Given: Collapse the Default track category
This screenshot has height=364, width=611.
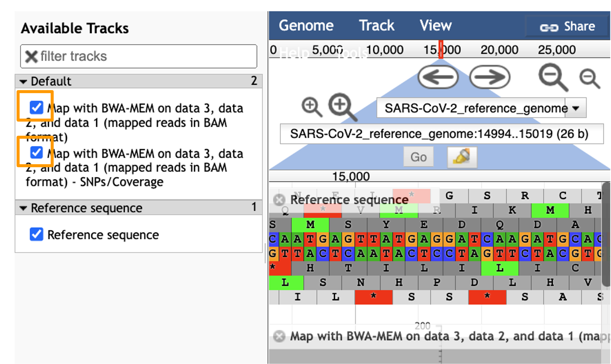Looking at the screenshot, I should (x=23, y=81).
